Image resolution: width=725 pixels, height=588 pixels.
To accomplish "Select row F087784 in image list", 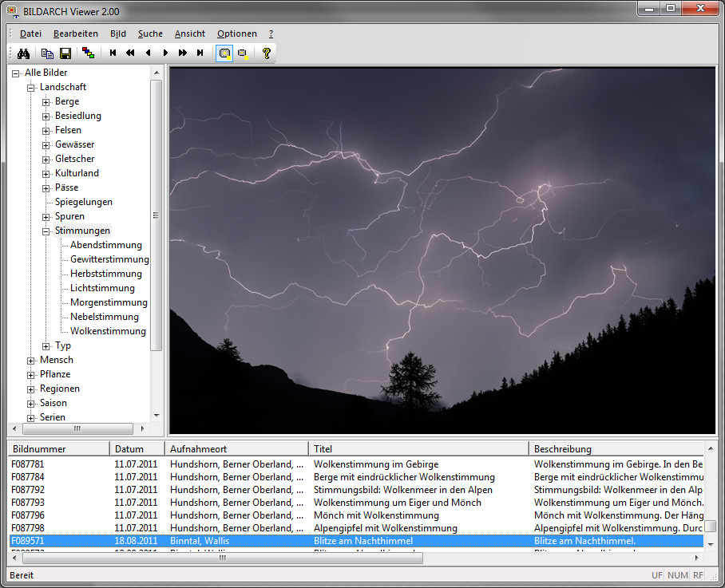I will coord(356,477).
